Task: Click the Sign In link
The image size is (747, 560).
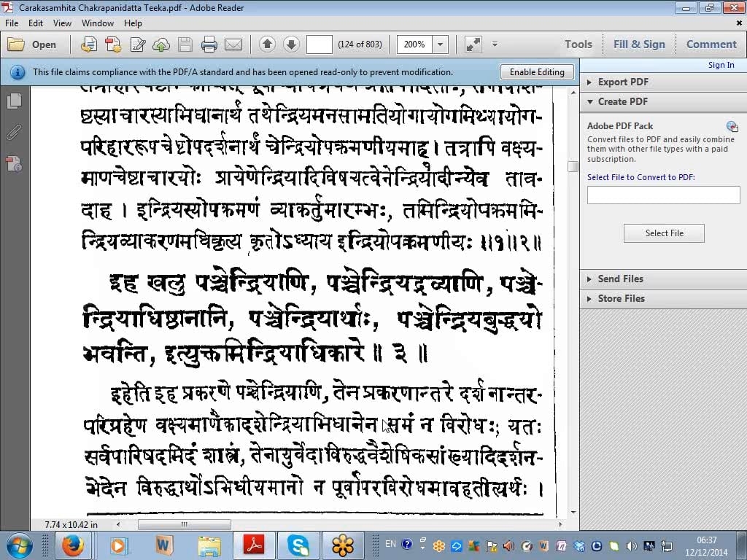Action: [721, 65]
